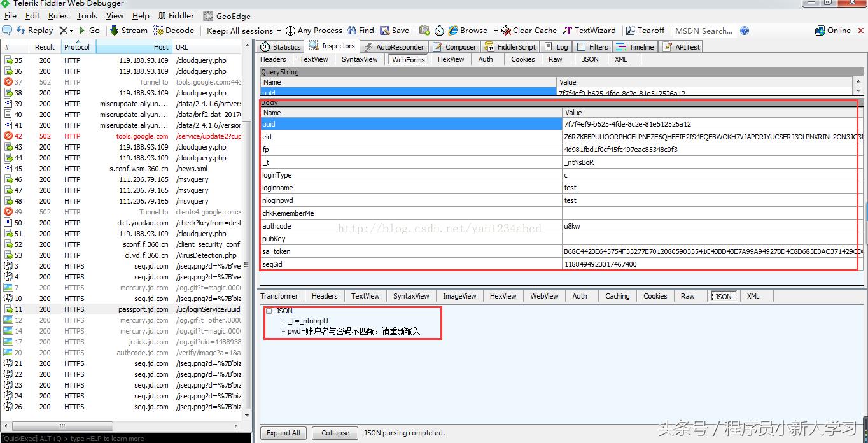Open the Keep: All sessions dropdown

click(x=242, y=30)
